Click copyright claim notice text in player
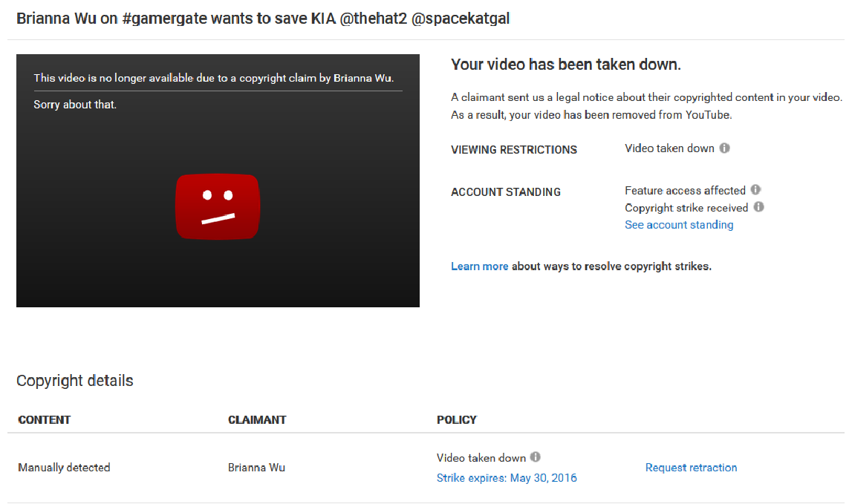 213,78
